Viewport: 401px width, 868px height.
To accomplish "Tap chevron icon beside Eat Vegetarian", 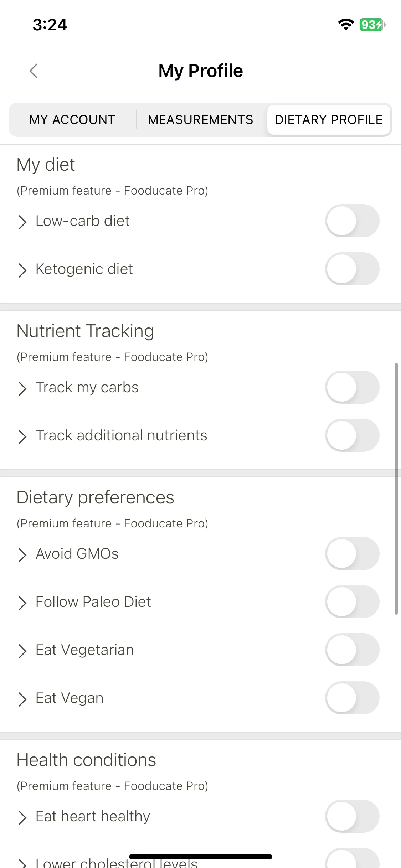I will click(x=22, y=651).
